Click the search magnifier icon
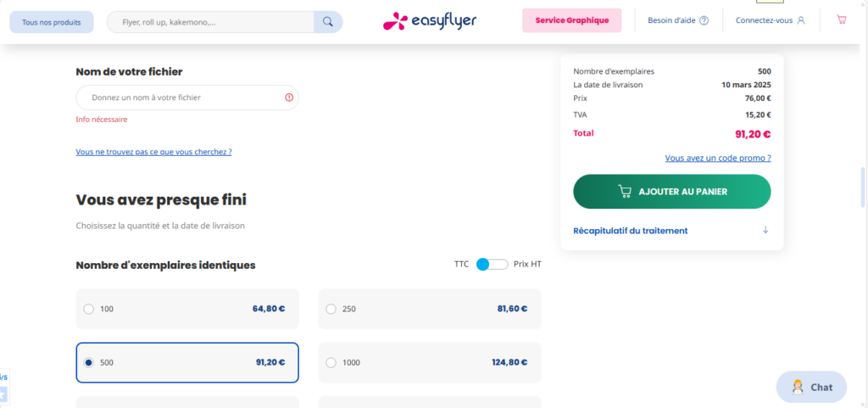The height and width of the screenshot is (408, 868). 328,22
